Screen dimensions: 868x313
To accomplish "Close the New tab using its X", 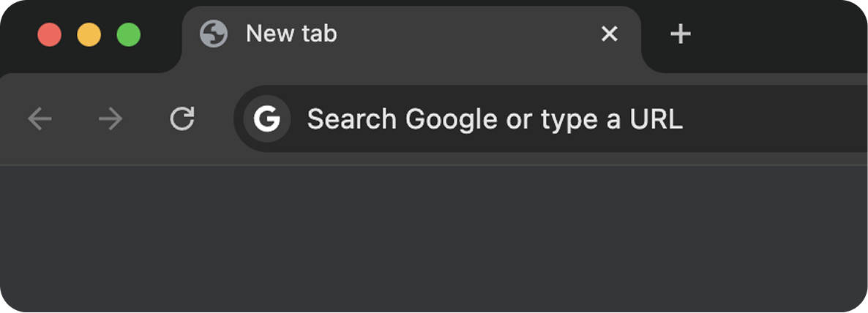I will tap(609, 34).
